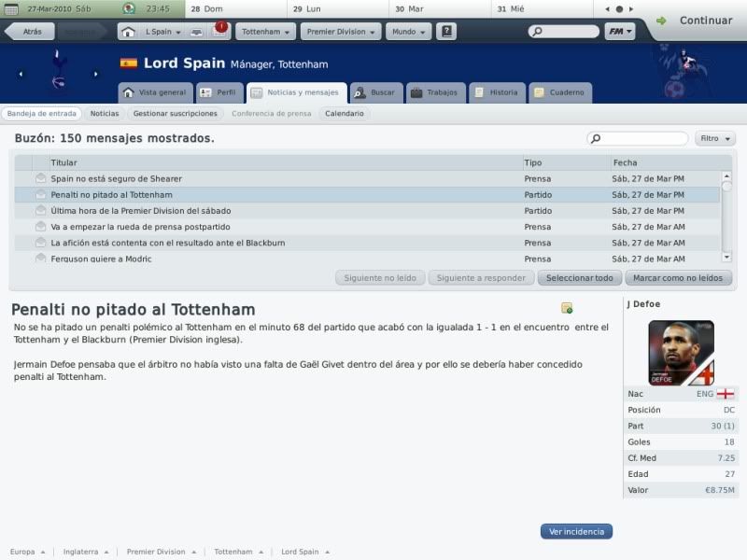Select message 'Penalti no pitado al Tottenham' row
747x560 pixels.
(367, 195)
